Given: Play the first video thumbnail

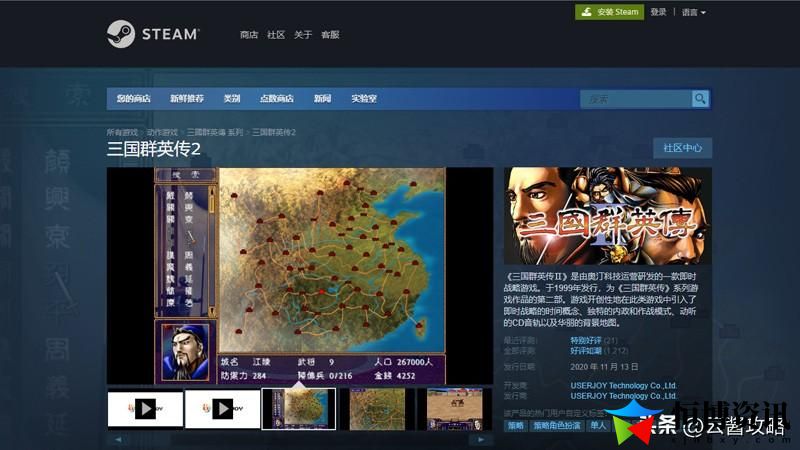Looking at the screenshot, I should click(x=145, y=409).
